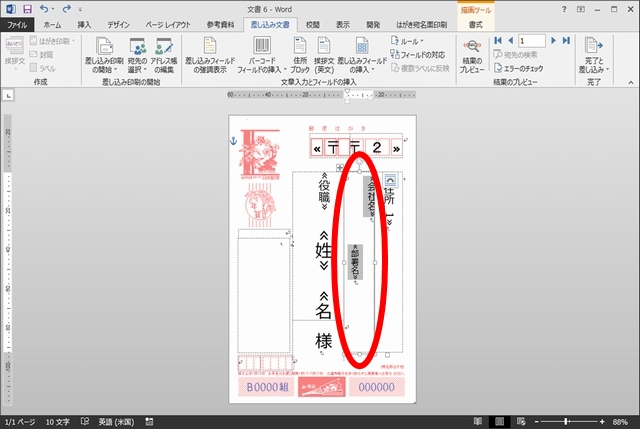
Task: Click the layout options icon
Action: (390, 180)
